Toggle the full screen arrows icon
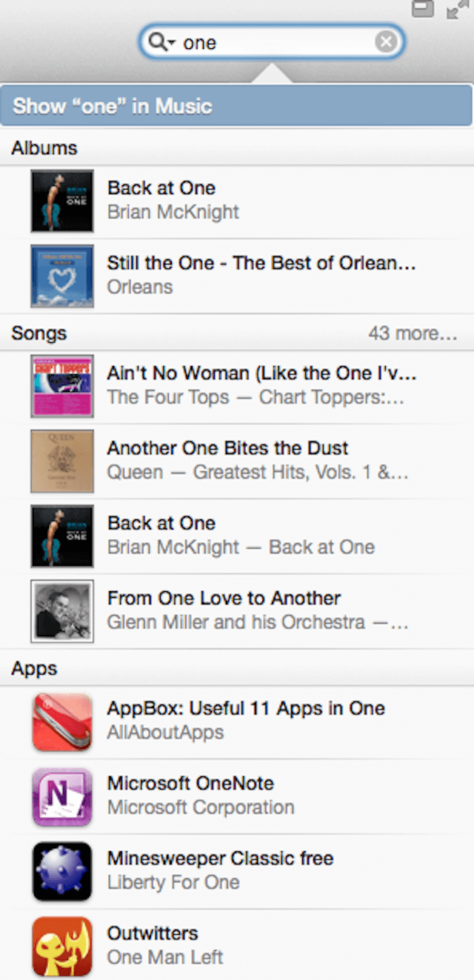This screenshot has width=474, height=980. [457, 9]
